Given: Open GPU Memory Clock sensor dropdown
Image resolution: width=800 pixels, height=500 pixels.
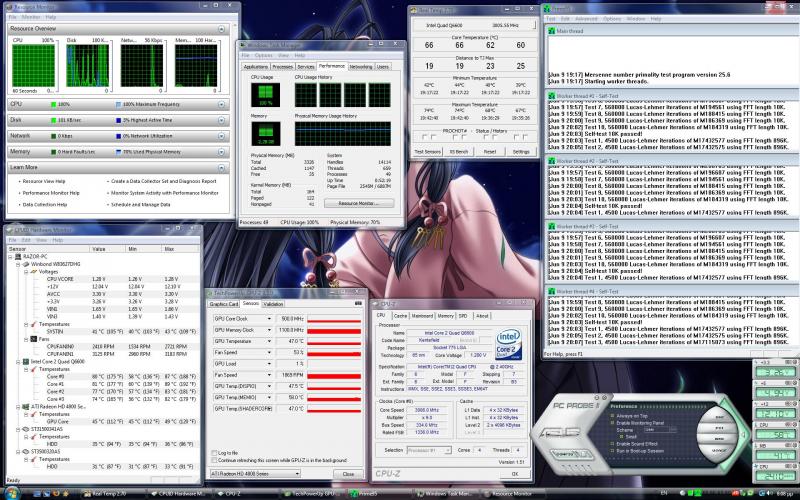Looking at the screenshot, I should pyautogui.click(x=269, y=330).
